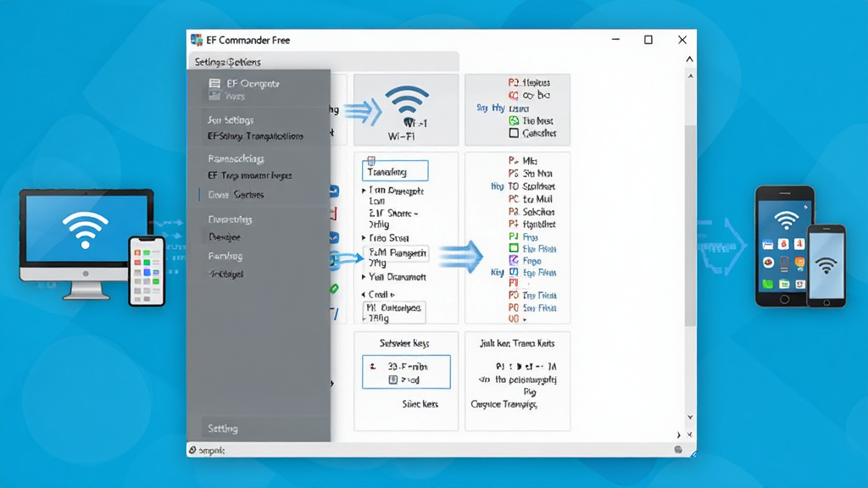Click the scroll up arrow of the vertical scrollbar
868x488 pixels.
[x=690, y=75]
